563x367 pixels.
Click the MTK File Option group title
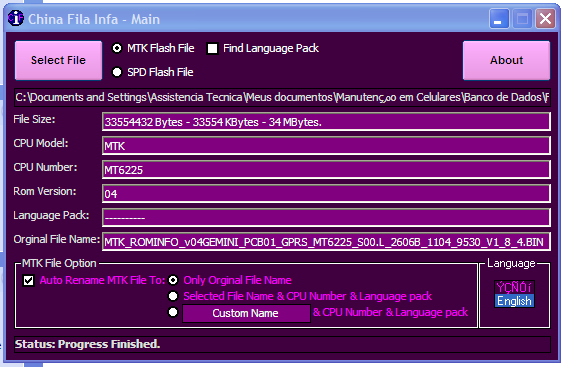pyautogui.click(x=59, y=263)
